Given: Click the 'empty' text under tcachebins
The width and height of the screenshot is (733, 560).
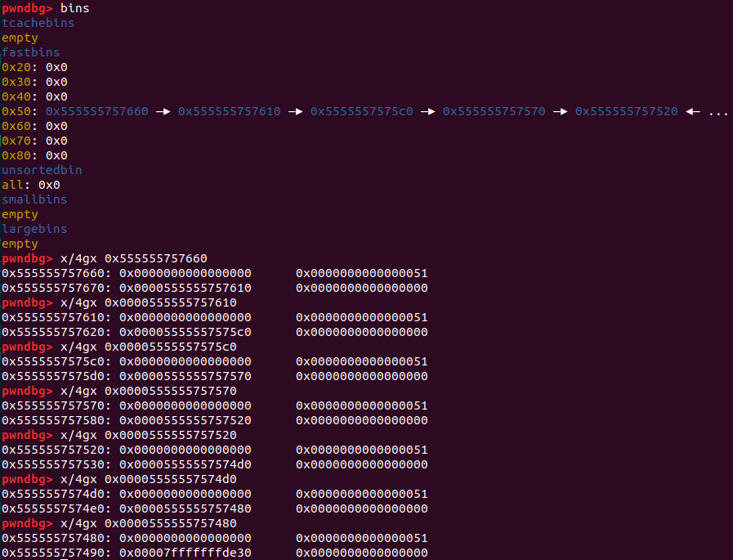Looking at the screenshot, I should coord(20,38).
